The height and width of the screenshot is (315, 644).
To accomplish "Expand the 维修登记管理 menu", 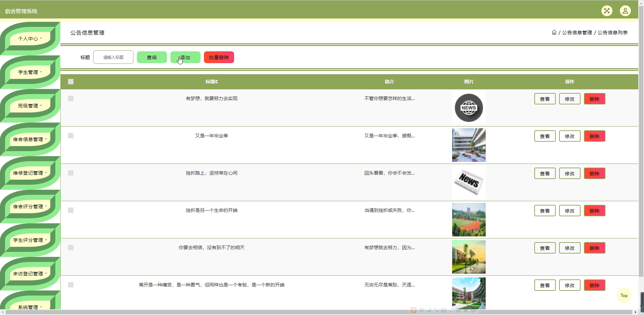I will coord(30,173).
